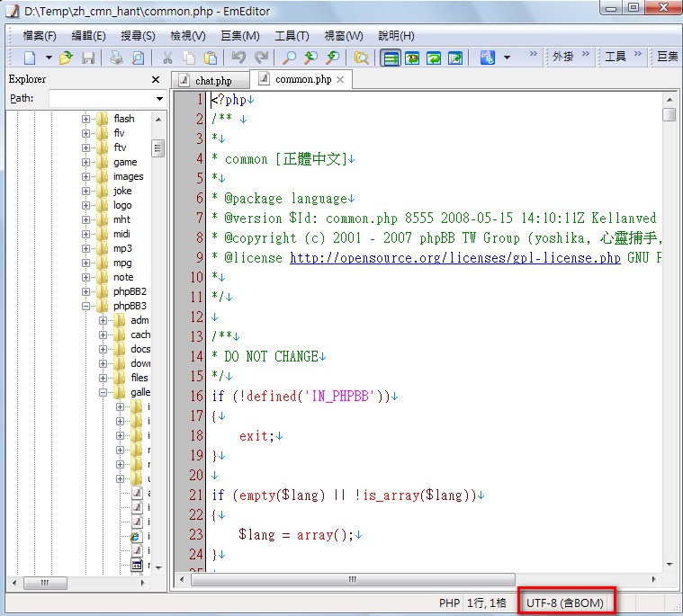Viewport: 683px width, 616px height.
Task: Click Explorer horizontal scrollbar right arrow
Action: (x=142, y=583)
